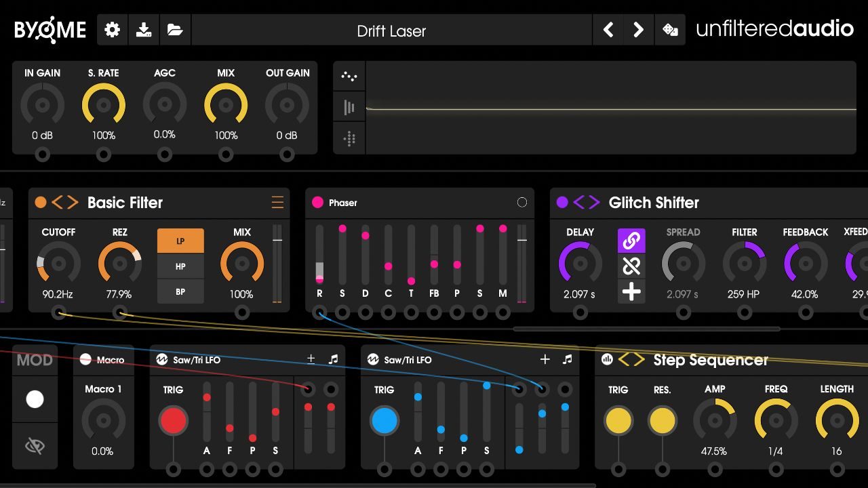Click the blue LFO TRIG button
This screenshot has height=488, width=868.
click(x=384, y=421)
